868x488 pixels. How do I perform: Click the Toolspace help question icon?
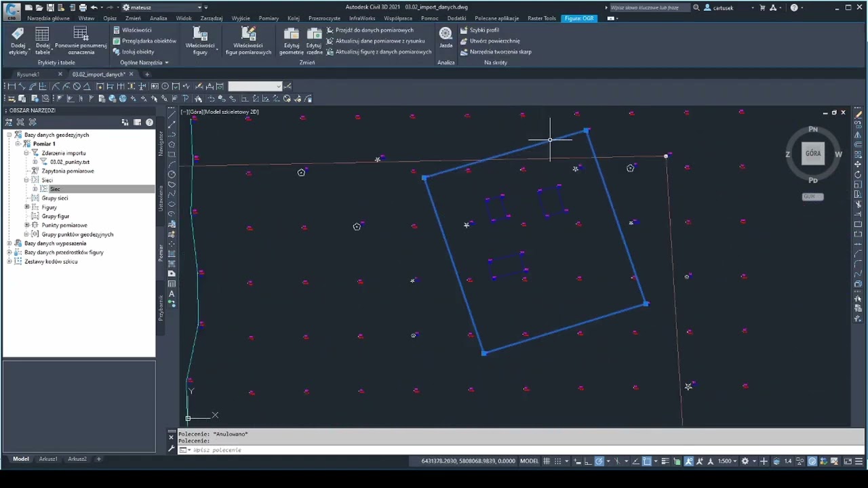pyautogui.click(x=149, y=123)
